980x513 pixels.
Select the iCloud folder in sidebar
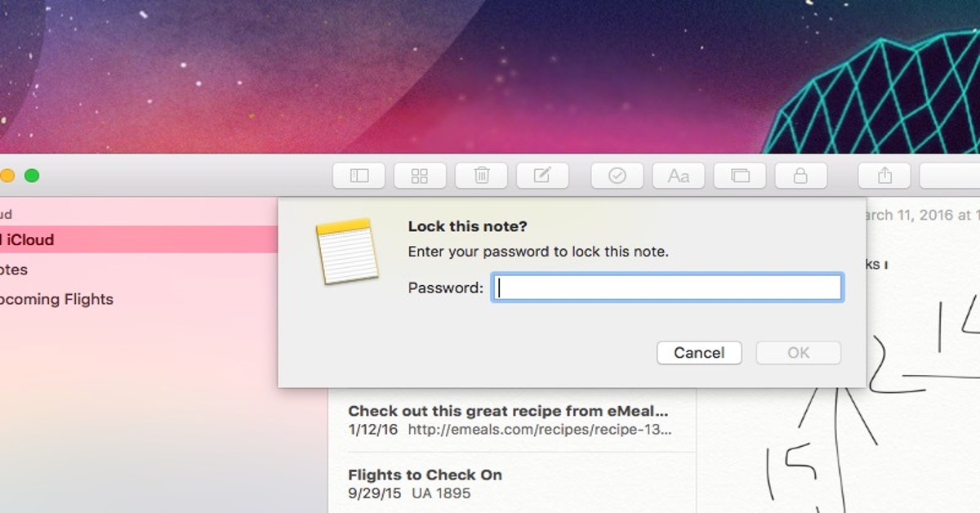[139, 240]
